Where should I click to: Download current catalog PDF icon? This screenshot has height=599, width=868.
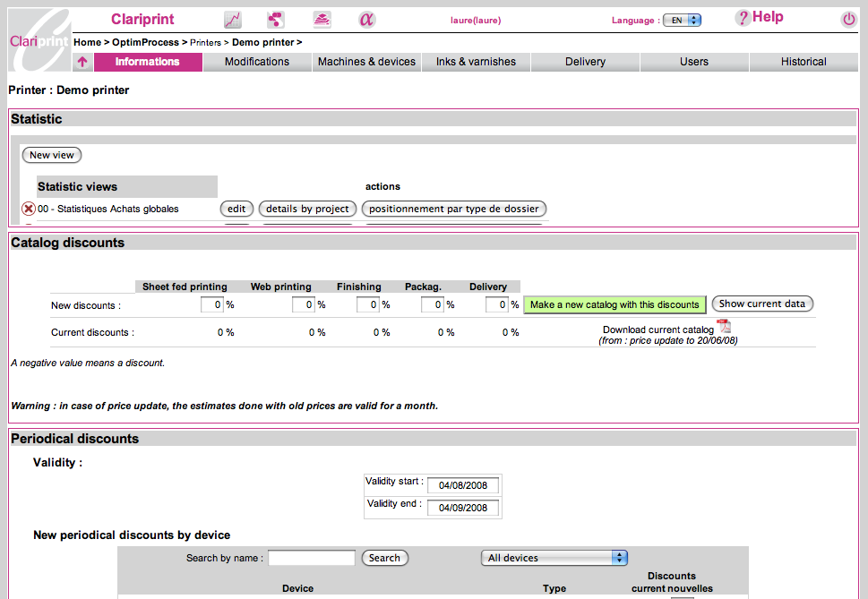(724, 326)
